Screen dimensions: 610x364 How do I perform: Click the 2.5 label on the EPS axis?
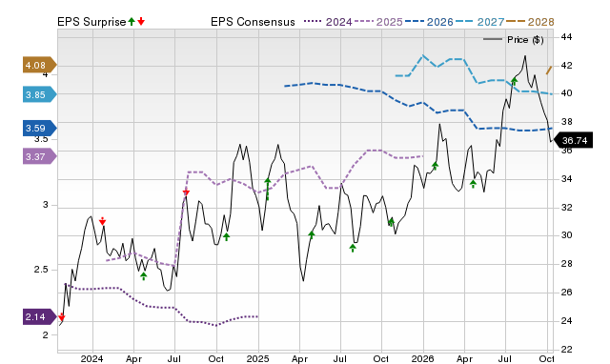(41, 270)
